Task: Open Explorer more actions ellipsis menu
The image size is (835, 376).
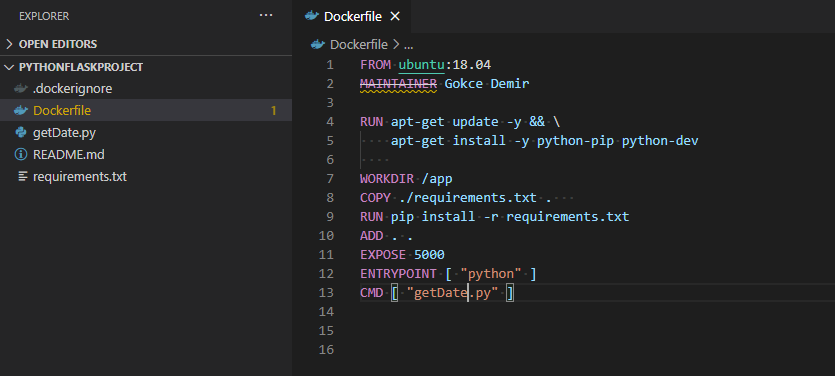Action: (266, 15)
